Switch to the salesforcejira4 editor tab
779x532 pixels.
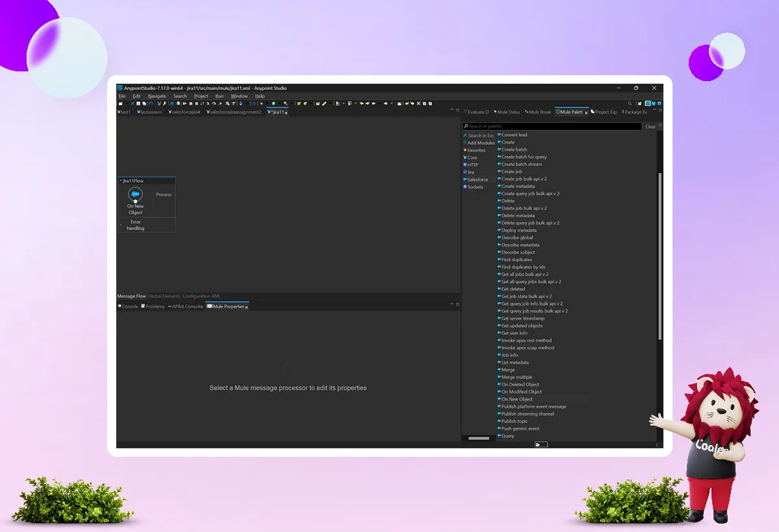(184, 112)
